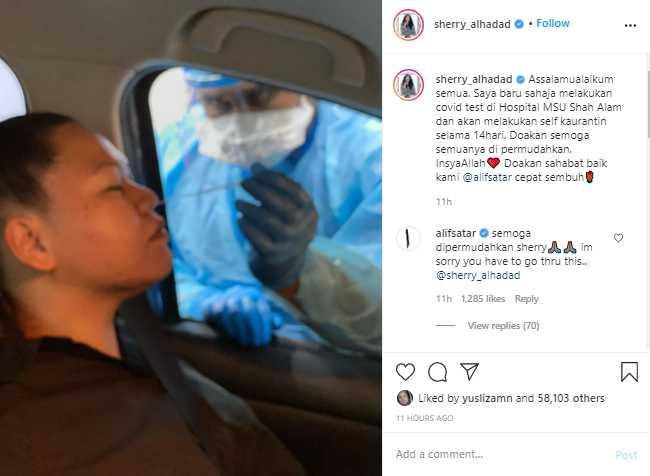This screenshot has height=476, width=650.
Task: Open the @alifsatar mention in caption
Action: coord(487,177)
